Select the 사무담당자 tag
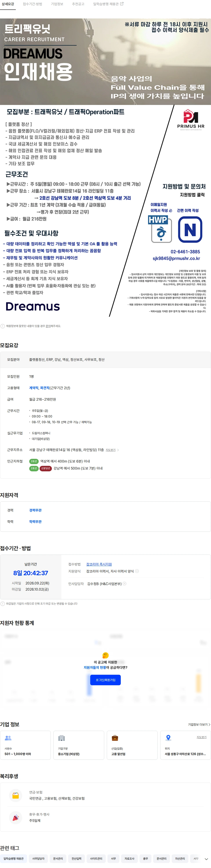Image resolution: width=211 pixels, height=868 pixels. (x=38, y=859)
